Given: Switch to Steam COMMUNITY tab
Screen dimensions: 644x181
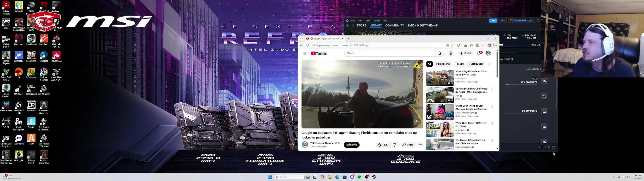Looking at the screenshot, I should 394,25.
